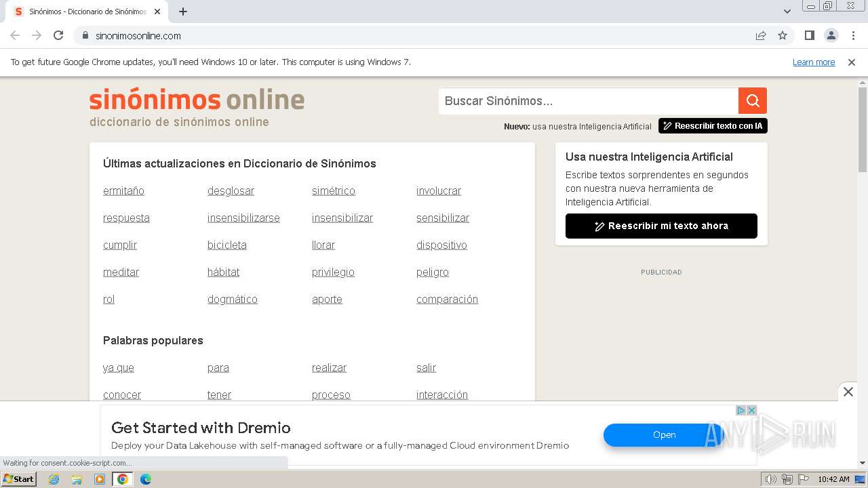
Task: Click the orange search magnifier button
Action: tap(753, 101)
